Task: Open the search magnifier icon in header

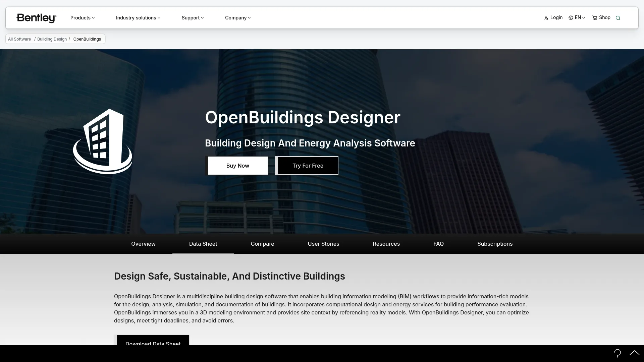Action: [x=618, y=18]
